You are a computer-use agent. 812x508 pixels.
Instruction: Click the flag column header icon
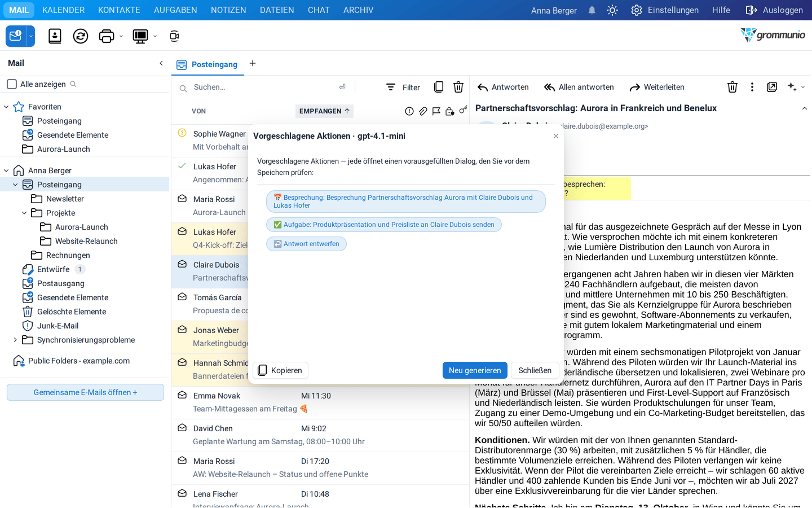click(436, 111)
